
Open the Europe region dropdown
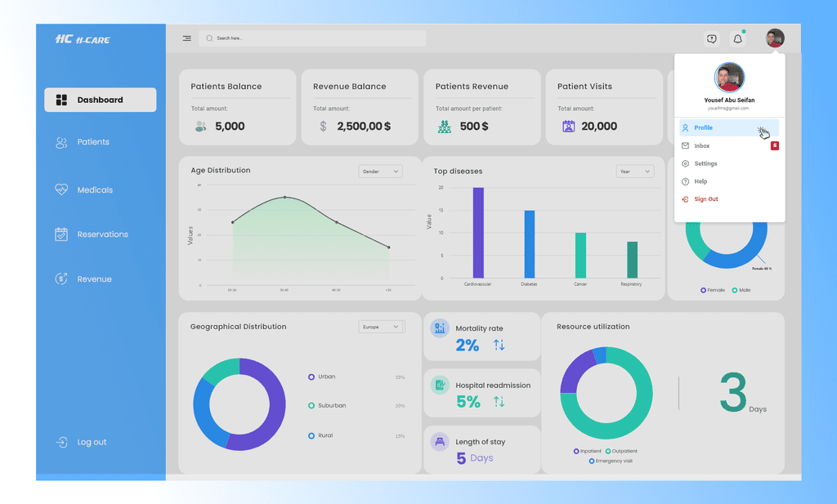click(x=381, y=327)
